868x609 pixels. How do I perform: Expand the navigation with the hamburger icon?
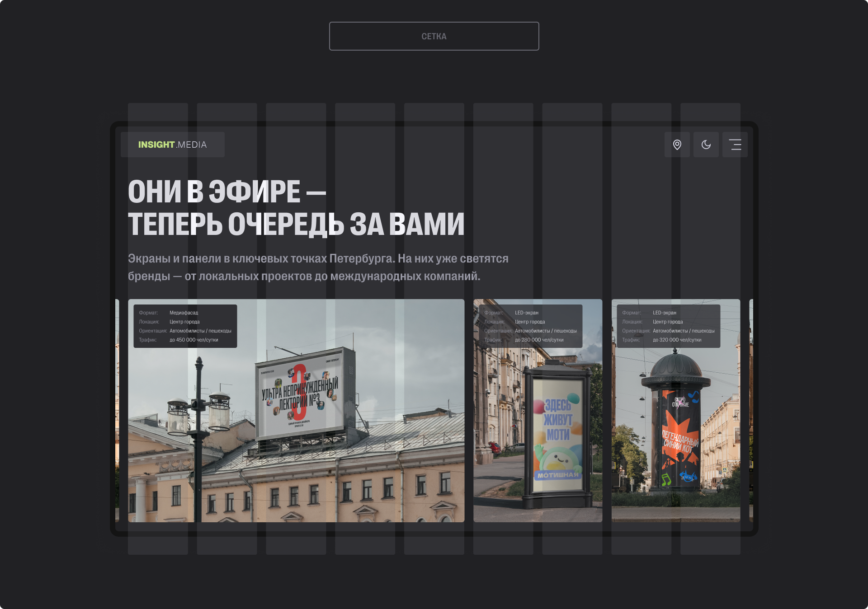coord(735,145)
